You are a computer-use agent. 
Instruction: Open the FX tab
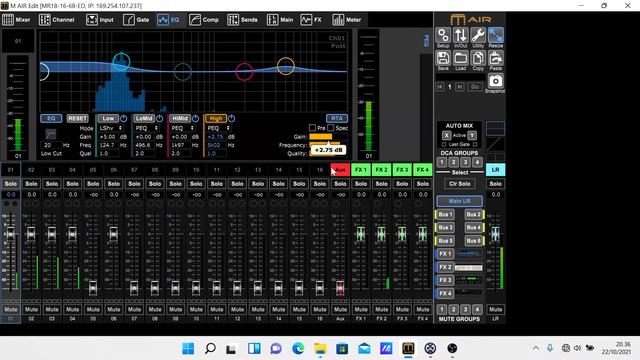click(311, 20)
